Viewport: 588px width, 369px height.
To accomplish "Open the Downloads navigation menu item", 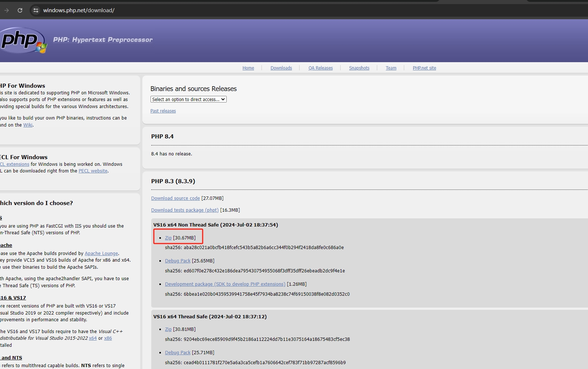I will (281, 68).
